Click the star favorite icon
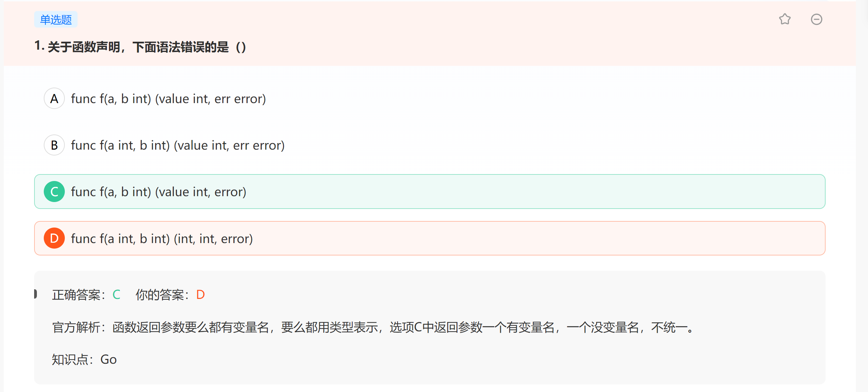 (785, 19)
